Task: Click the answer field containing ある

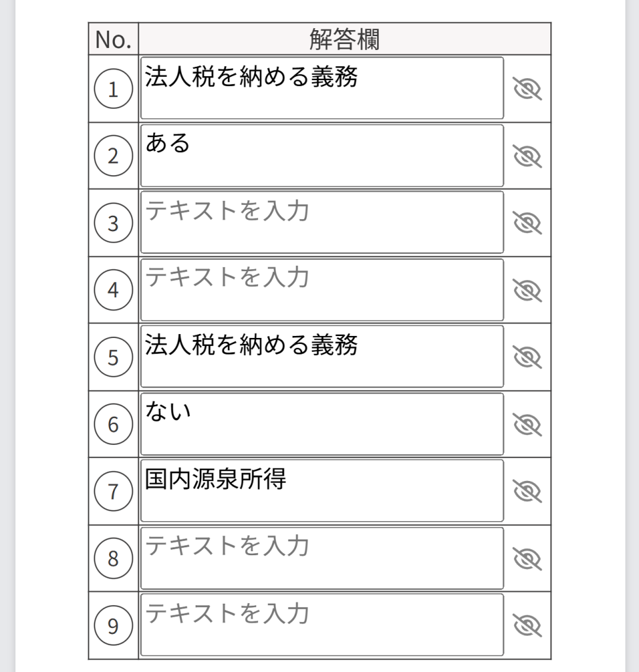Action: (322, 156)
